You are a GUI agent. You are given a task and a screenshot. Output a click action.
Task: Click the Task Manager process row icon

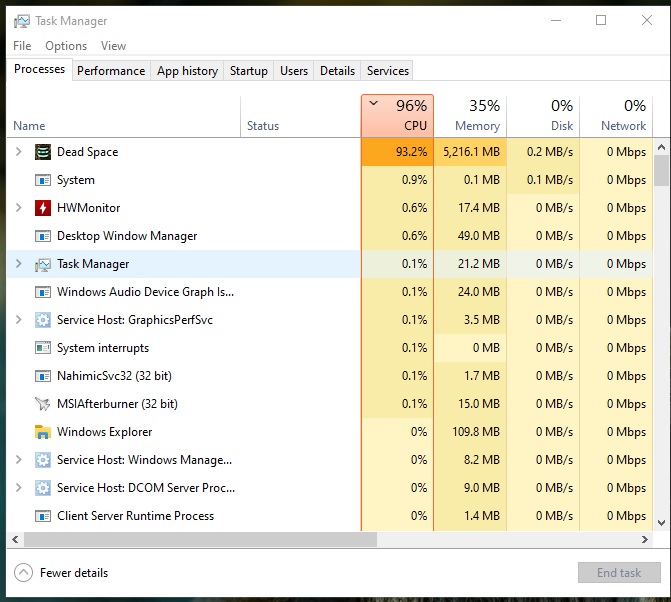[x=43, y=264]
